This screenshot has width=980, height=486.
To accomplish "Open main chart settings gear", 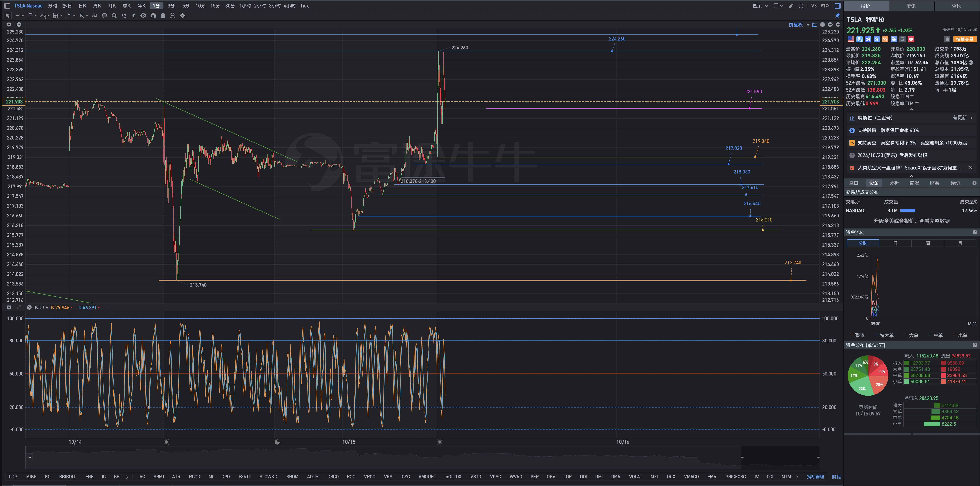I will 9,24.
